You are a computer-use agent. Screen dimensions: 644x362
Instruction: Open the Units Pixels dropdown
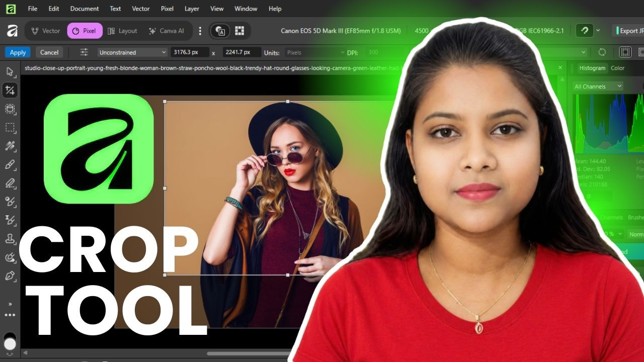coord(314,52)
